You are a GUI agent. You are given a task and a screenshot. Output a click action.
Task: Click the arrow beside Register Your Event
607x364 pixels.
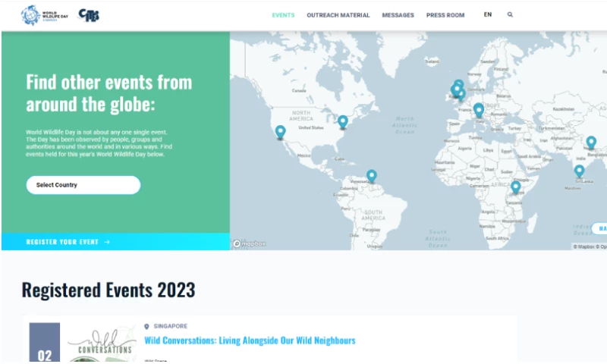coord(107,242)
